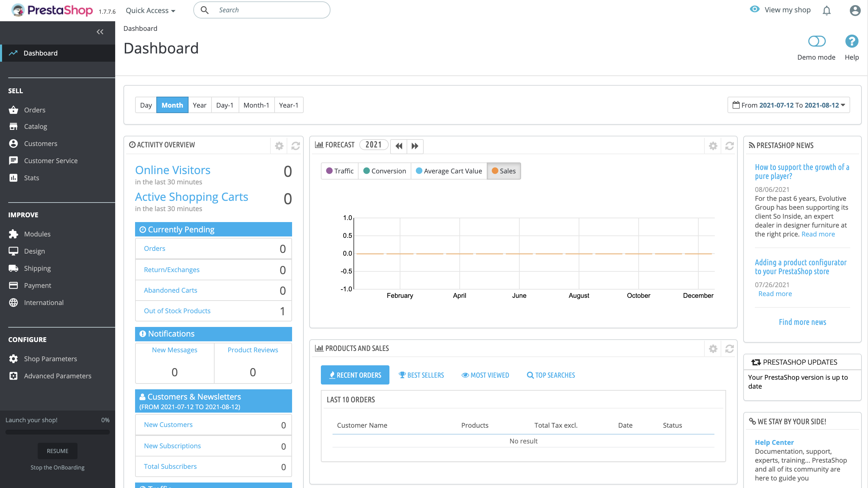
Task: Toggle Traffic series in forecast chart
Action: pos(340,171)
